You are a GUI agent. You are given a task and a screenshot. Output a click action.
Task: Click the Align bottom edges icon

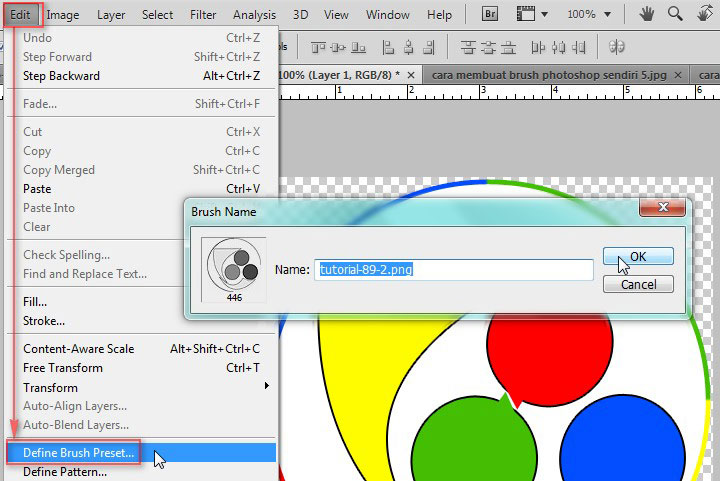coord(358,47)
